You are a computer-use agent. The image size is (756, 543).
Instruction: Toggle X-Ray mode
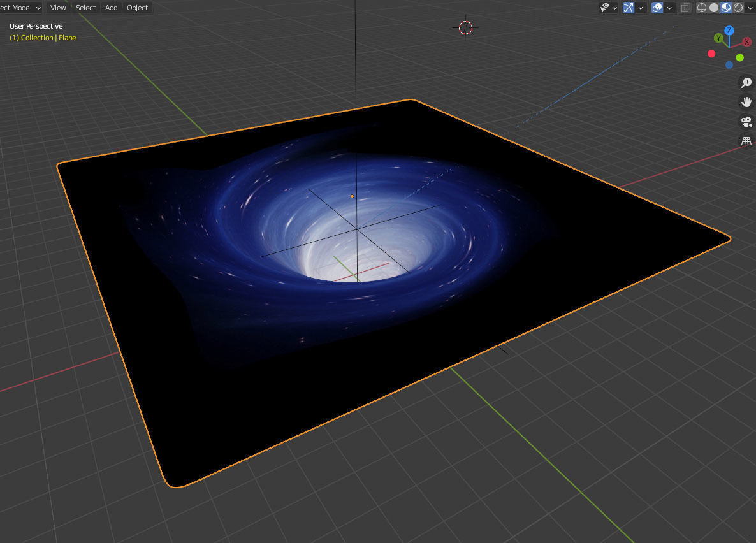pyautogui.click(x=685, y=8)
